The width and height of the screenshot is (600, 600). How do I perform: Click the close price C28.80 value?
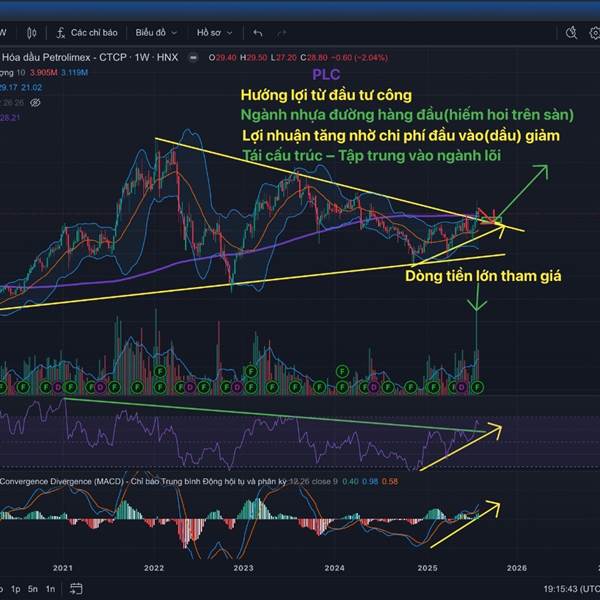click(x=314, y=58)
